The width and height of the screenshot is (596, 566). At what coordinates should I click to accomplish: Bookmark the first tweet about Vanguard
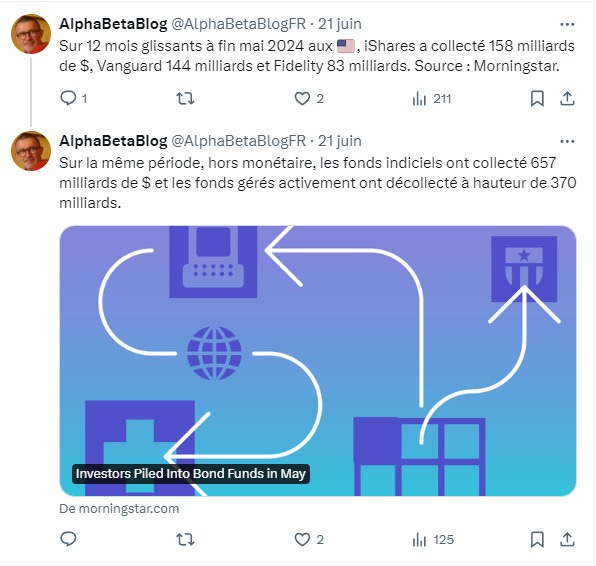point(537,99)
